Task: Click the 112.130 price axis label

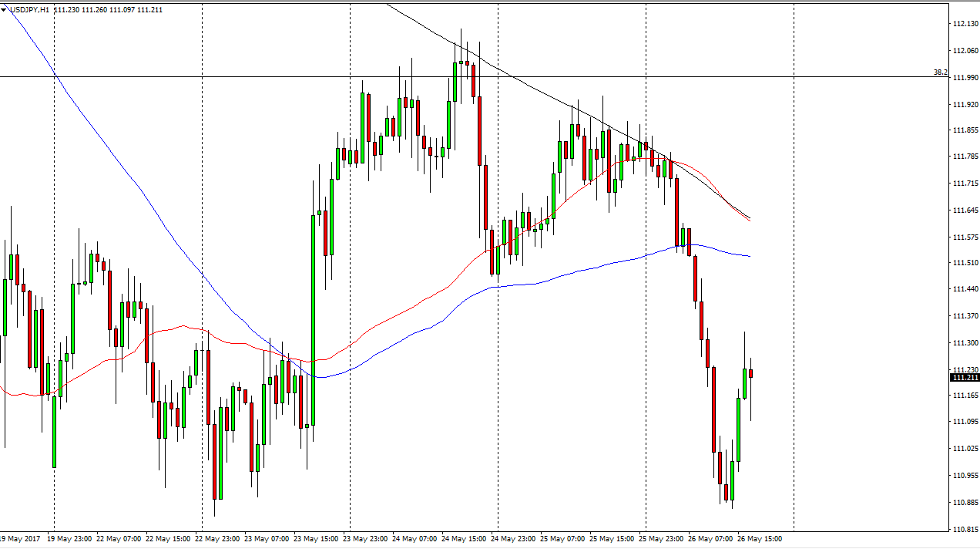Action: click(x=965, y=25)
